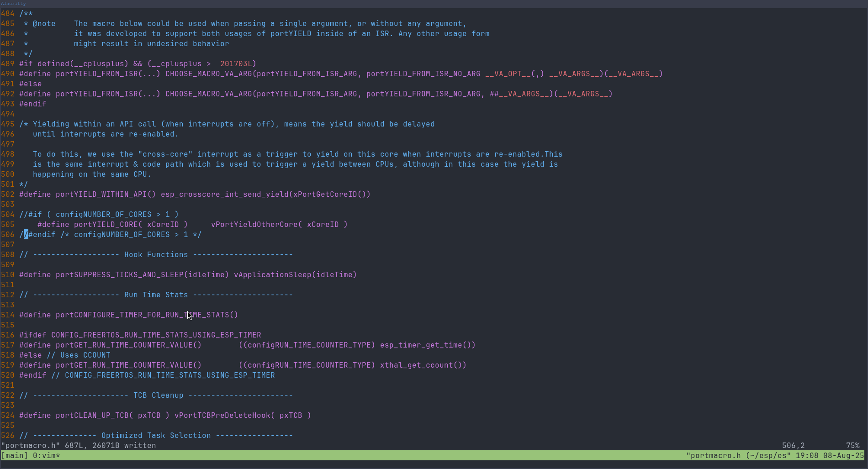Click the status clock '19:08 08-Aug-25'
868x469 pixels.
pyautogui.click(x=830, y=455)
